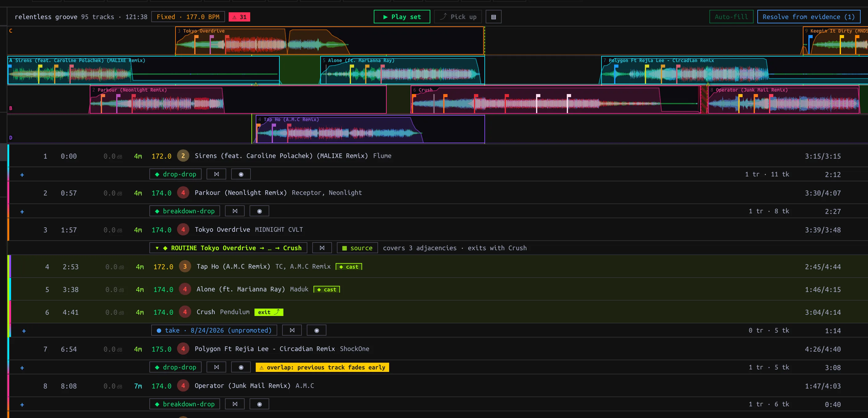Click the record-circle icon in Sirens' drop-drop row
The image size is (868, 418).
tap(241, 174)
